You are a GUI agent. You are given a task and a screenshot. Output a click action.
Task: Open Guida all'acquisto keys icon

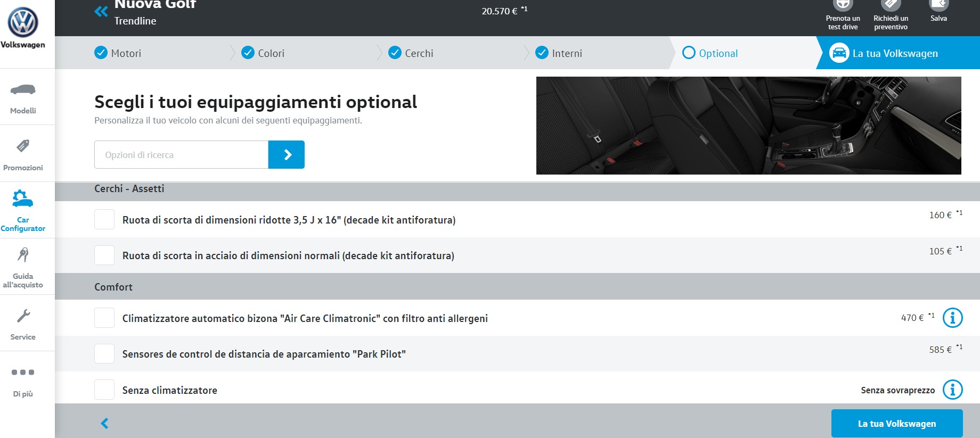pyautogui.click(x=23, y=255)
